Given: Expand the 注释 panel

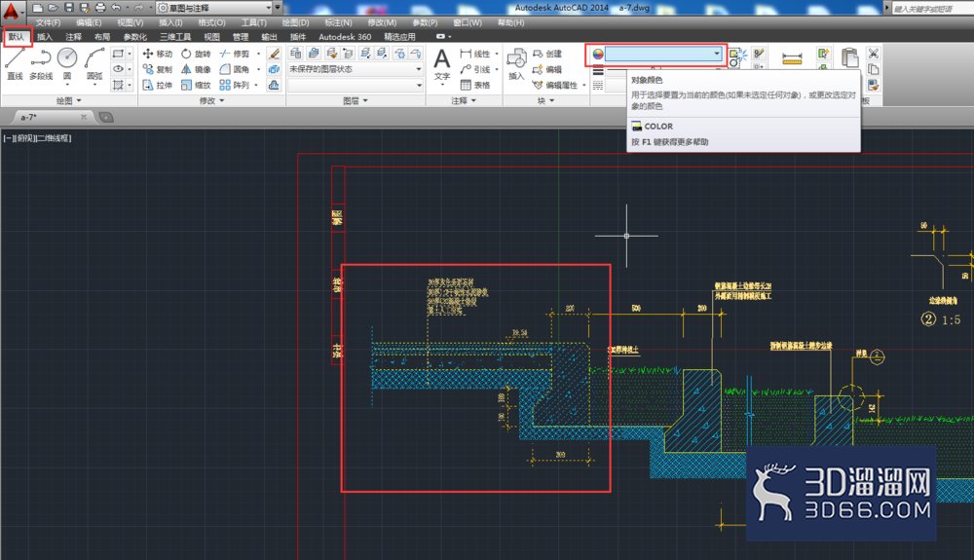Looking at the screenshot, I should click(464, 100).
